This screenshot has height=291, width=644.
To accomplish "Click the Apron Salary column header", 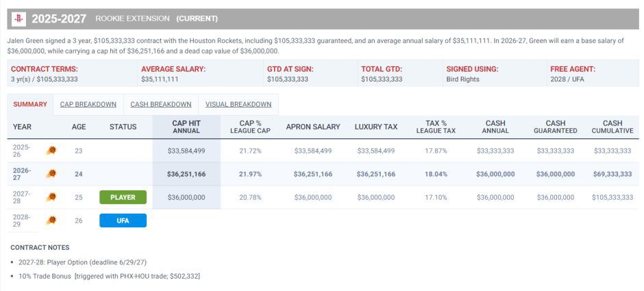I will point(313,127).
